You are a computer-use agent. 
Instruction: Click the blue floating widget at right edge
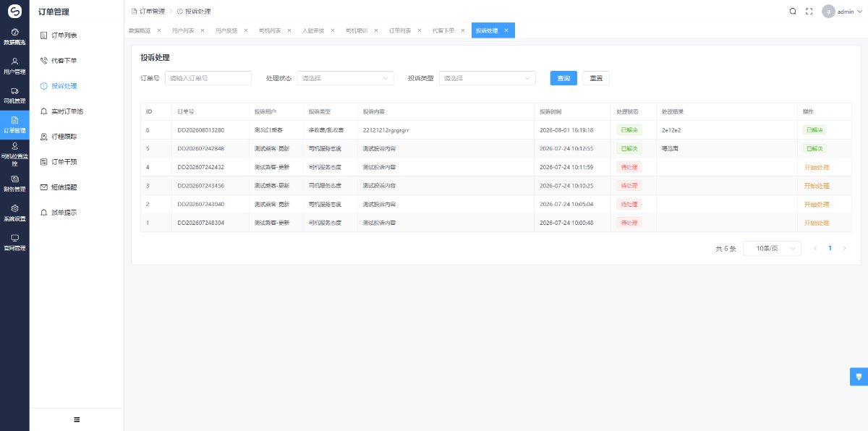[x=859, y=376]
